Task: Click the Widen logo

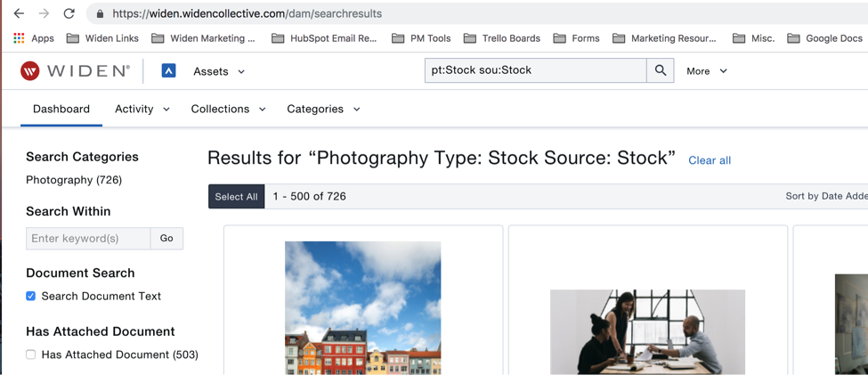Action: point(75,71)
